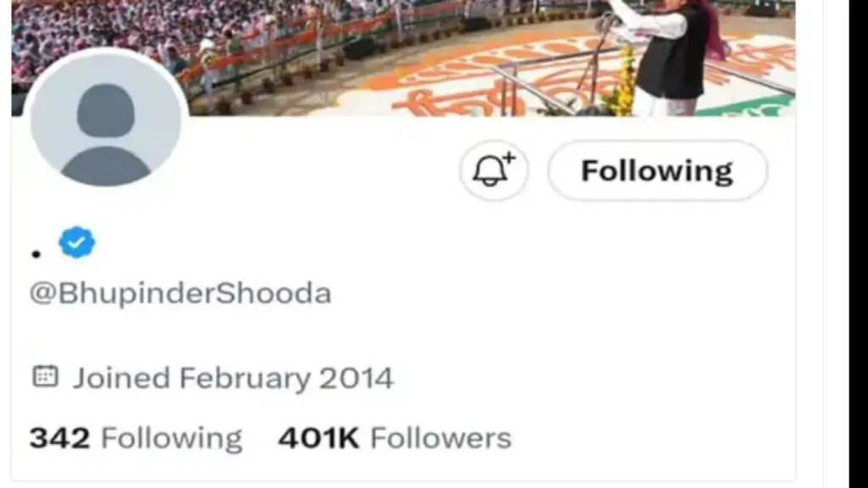Click the 342 count number
868x488 pixels.
point(59,439)
